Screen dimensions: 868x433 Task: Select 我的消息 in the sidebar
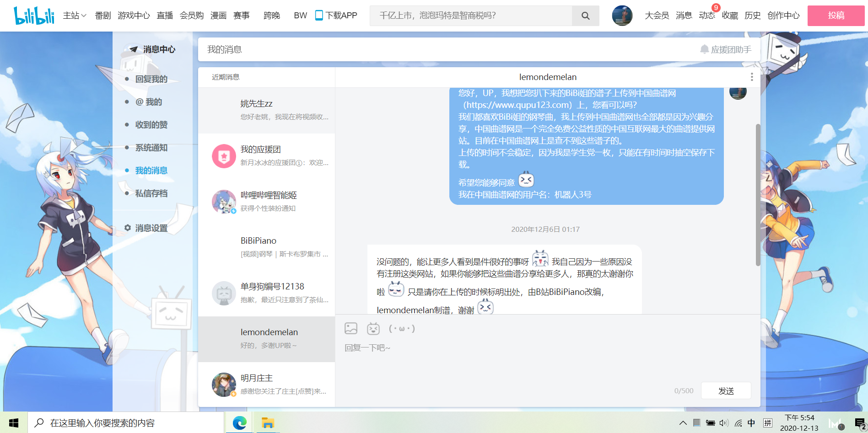151,171
